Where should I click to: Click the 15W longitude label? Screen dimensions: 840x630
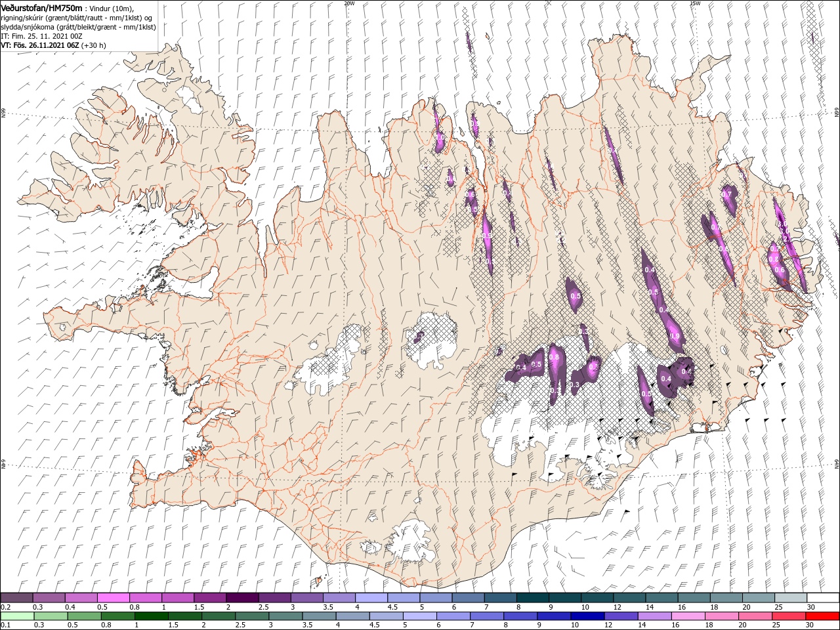coord(695,3)
